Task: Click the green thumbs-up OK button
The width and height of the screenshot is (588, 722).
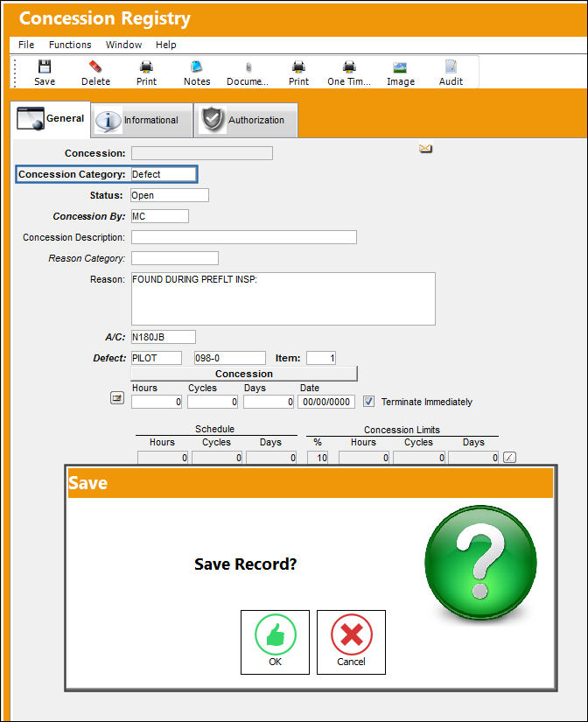Action: click(x=276, y=641)
